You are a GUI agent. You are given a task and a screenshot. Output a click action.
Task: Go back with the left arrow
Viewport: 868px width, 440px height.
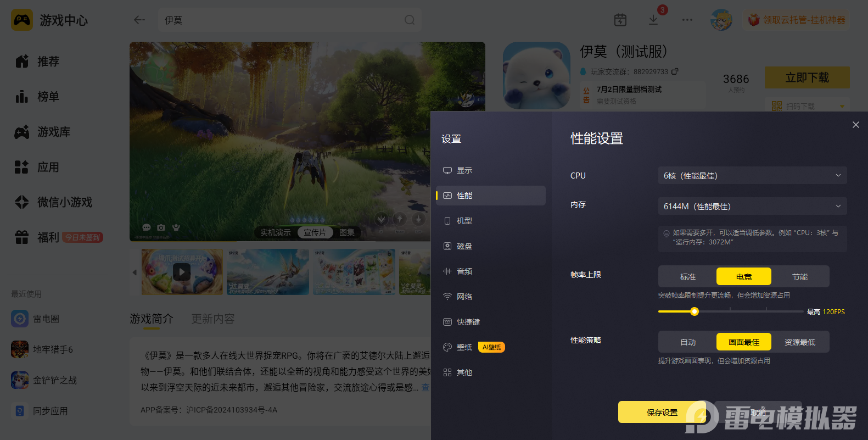[x=139, y=20]
